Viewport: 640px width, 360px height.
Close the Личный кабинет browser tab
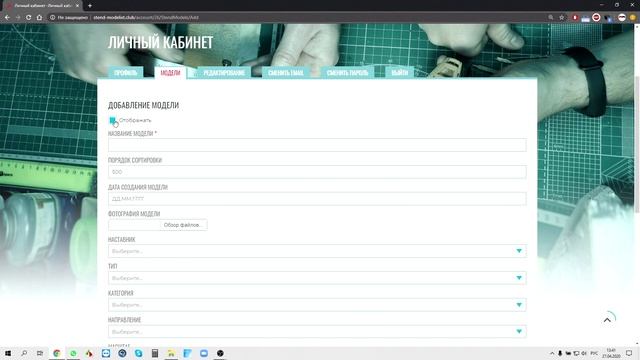[77, 6]
